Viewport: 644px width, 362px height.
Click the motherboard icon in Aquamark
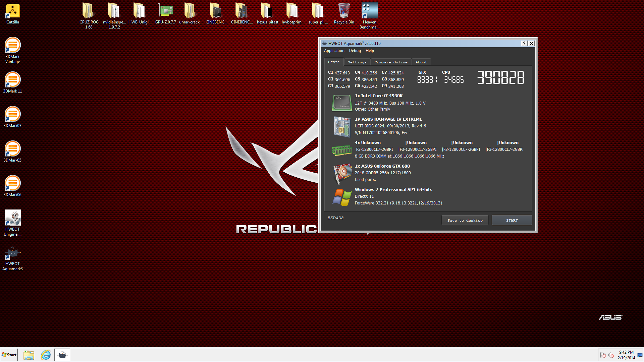tap(342, 126)
